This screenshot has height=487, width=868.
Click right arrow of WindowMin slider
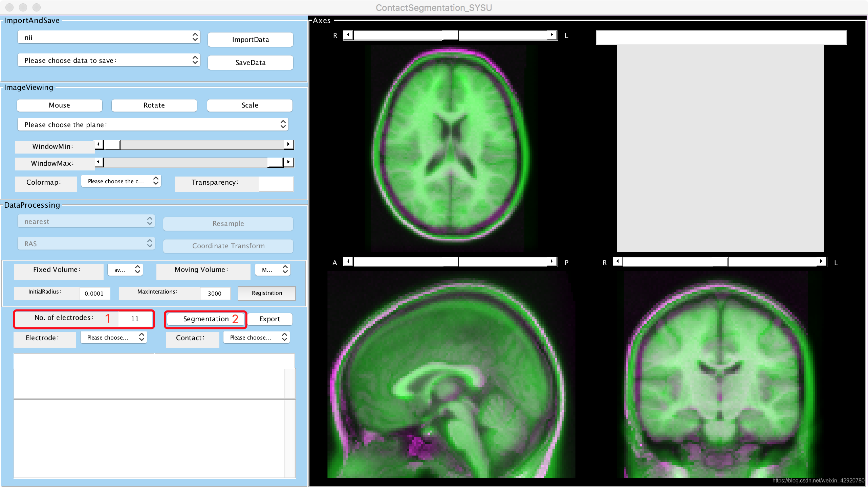tap(288, 144)
